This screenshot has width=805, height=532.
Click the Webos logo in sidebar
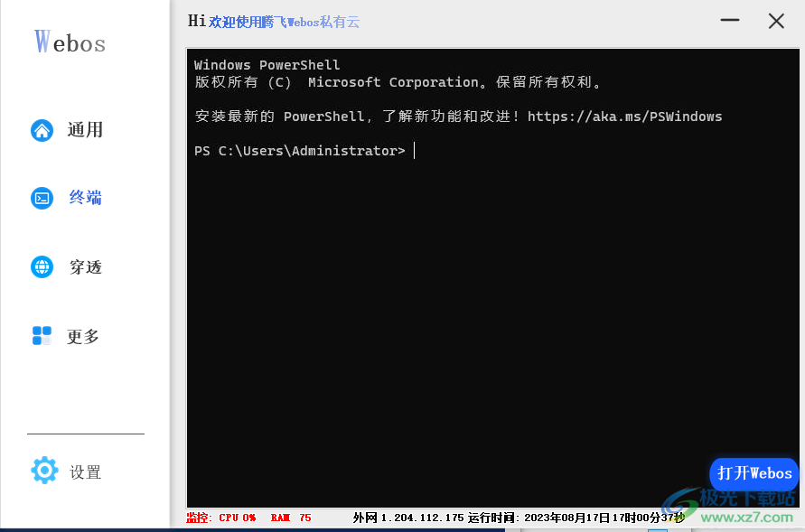click(70, 42)
